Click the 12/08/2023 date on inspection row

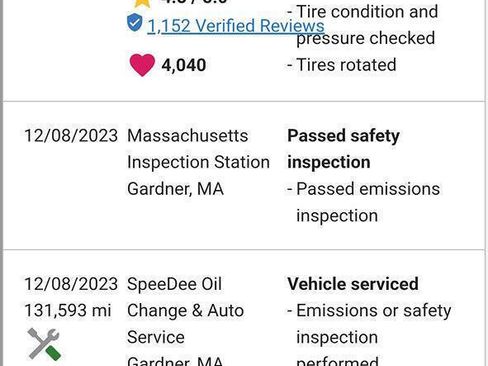click(71, 136)
